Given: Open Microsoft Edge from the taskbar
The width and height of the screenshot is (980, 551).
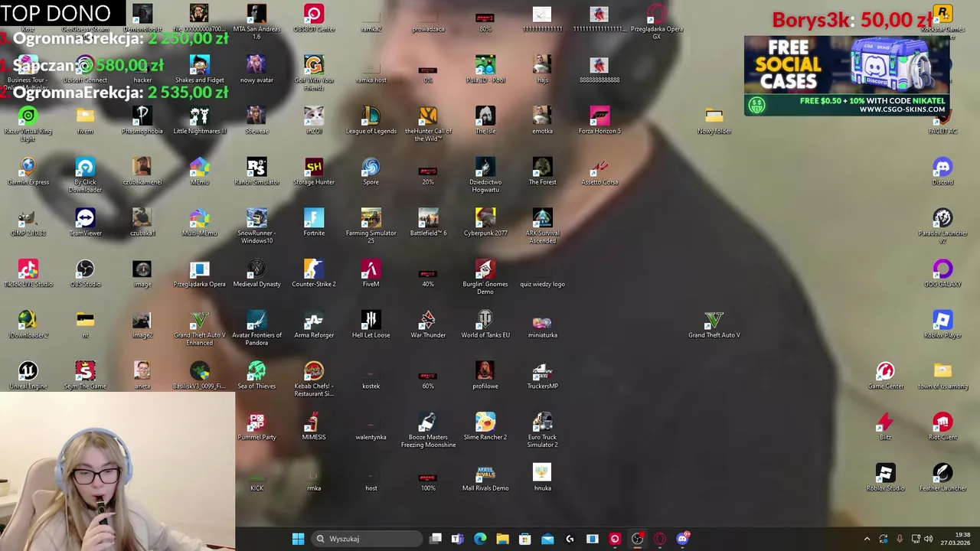Looking at the screenshot, I should coord(480,539).
